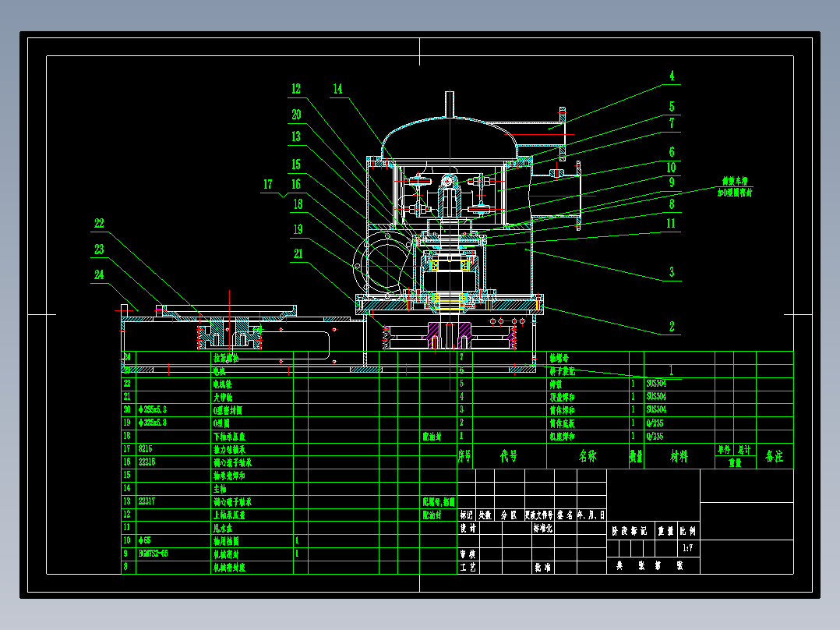Click part callout number 12 in drawing

[296, 89]
